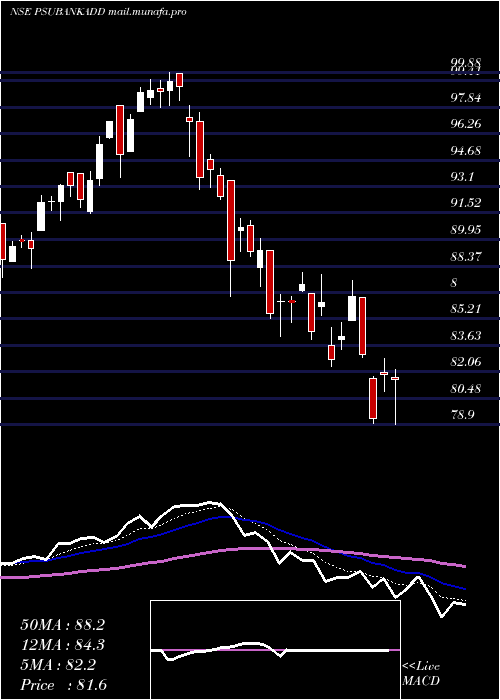
Task: Select the 85.21 price axis label
Action: (466, 308)
